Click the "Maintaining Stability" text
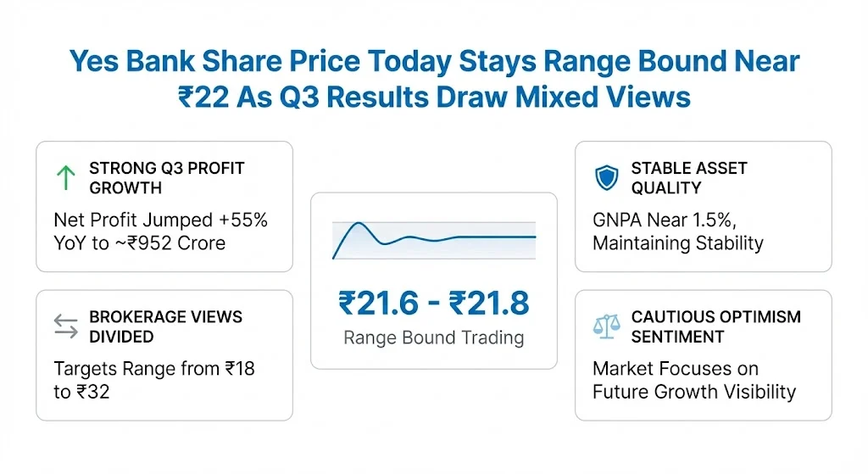 pyautogui.click(x=678, y=243)
